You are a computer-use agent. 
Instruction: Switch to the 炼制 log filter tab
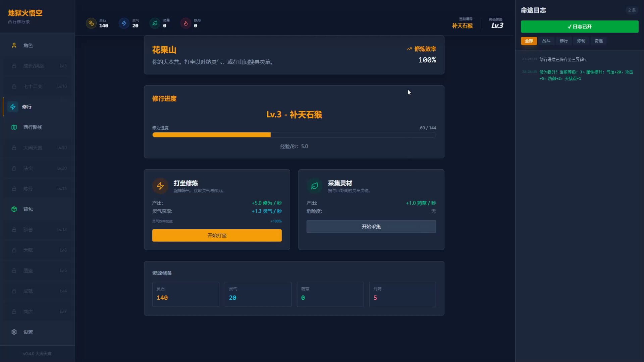(581, 41)
